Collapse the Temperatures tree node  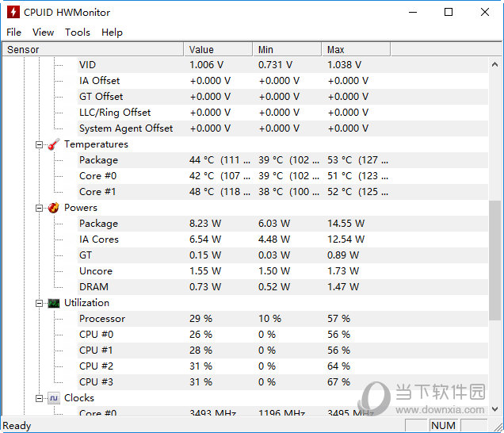pos(39,145)
